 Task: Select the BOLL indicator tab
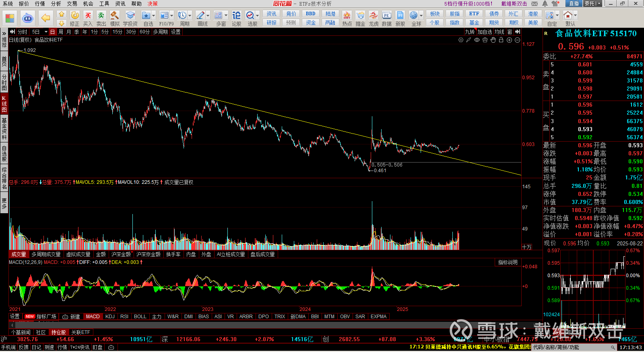point(140,317)
